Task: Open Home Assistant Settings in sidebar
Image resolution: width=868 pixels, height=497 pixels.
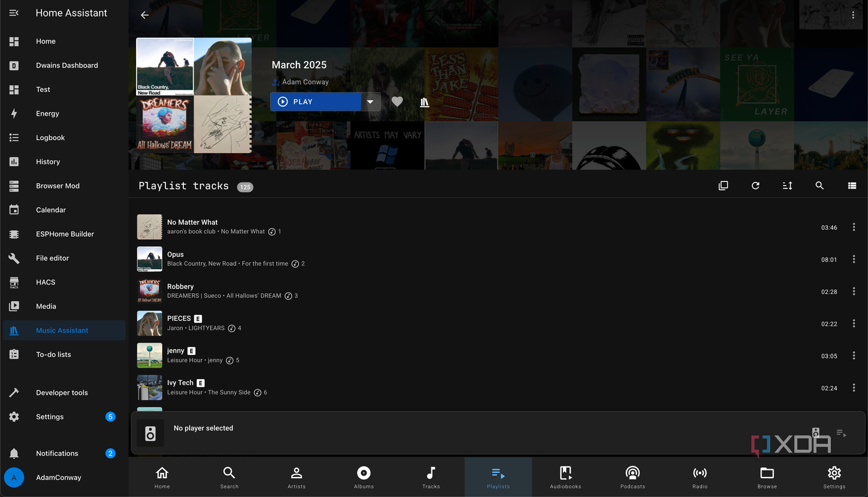Action: (64, 417)
